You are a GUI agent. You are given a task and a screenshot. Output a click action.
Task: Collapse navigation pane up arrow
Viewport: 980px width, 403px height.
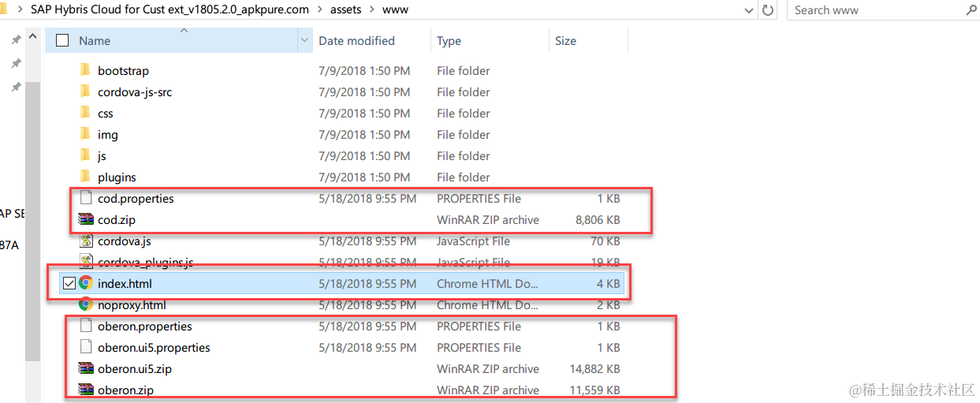click(32, 37)
